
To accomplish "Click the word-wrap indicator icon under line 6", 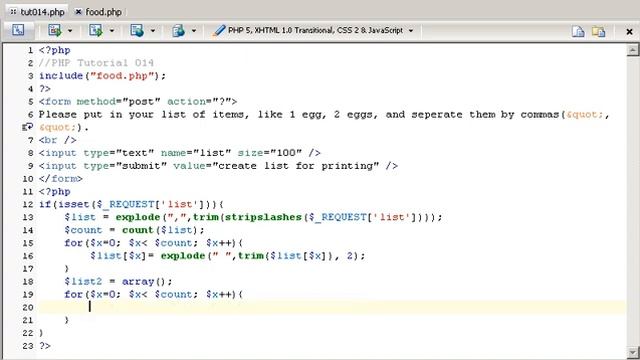I will pos(28,127).
